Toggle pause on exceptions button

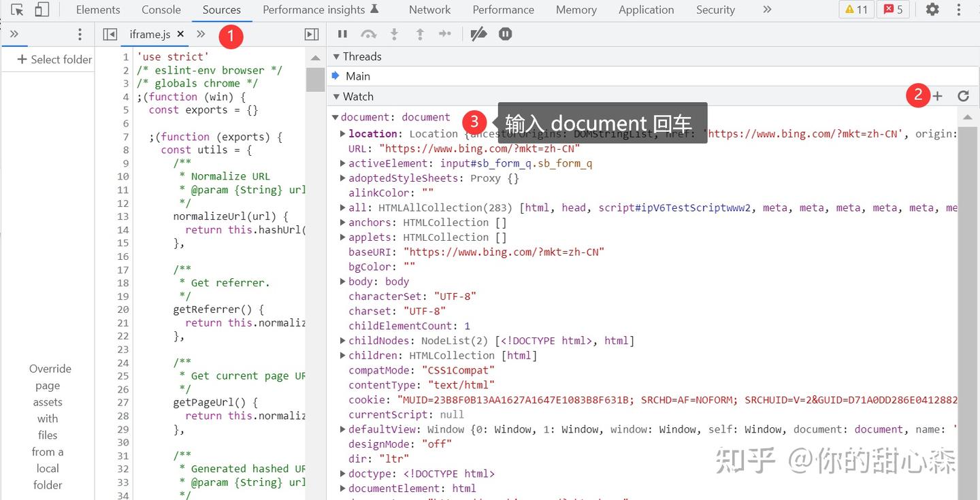click(505, 34)
